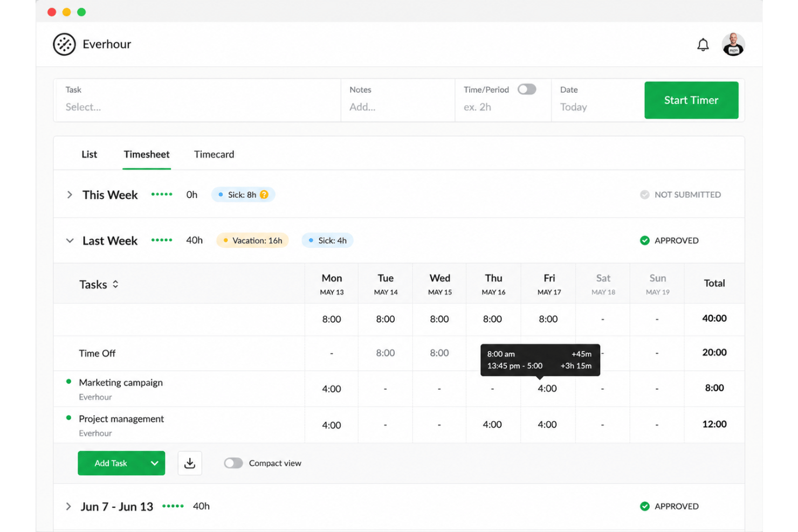Click the Fri MAY 17 column header

(549, 284)
